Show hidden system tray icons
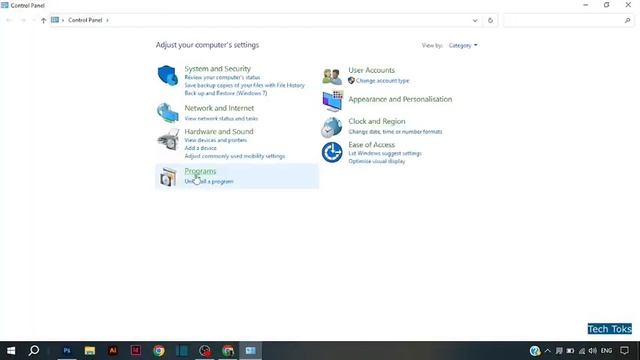 click(x=548, y=351)
